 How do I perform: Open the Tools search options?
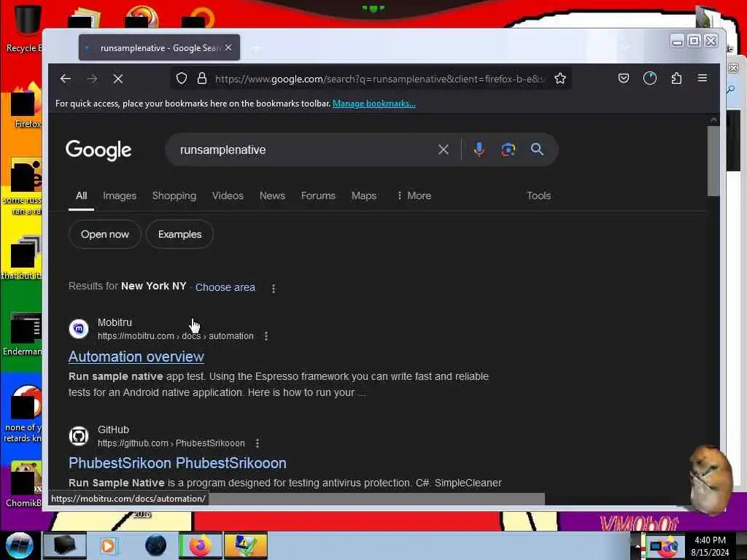(538, 195)
